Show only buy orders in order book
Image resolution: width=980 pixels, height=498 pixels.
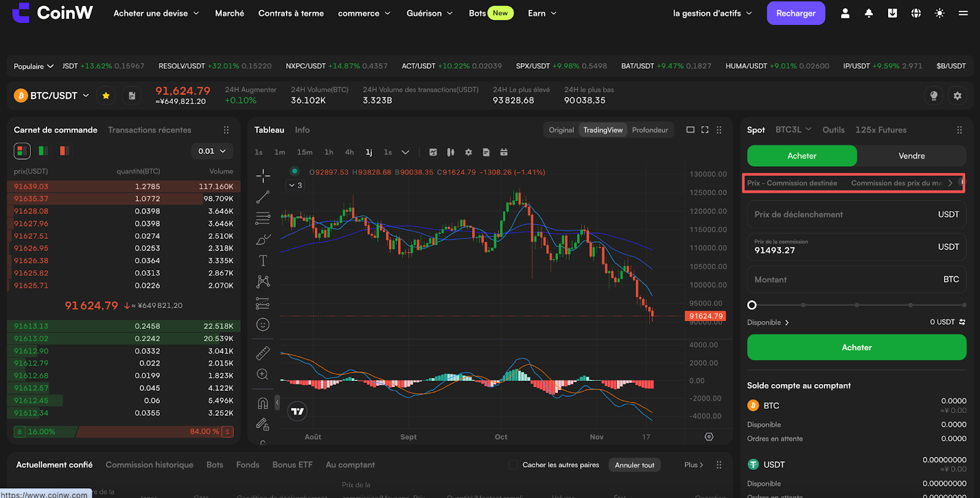point(43,151)
